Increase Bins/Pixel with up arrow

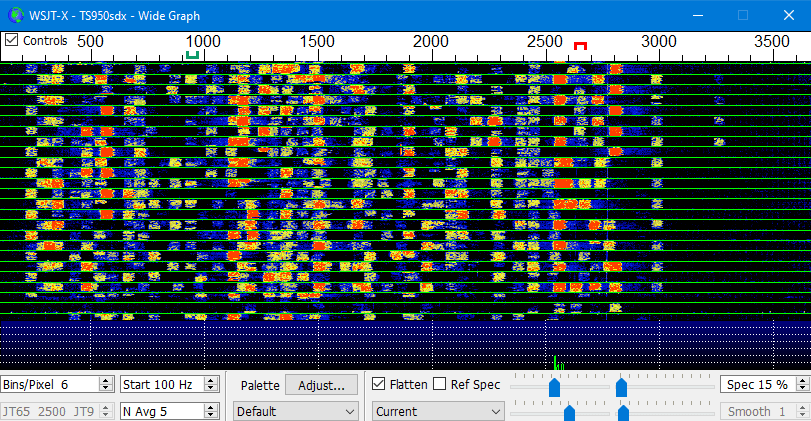(x=106, y=380)
